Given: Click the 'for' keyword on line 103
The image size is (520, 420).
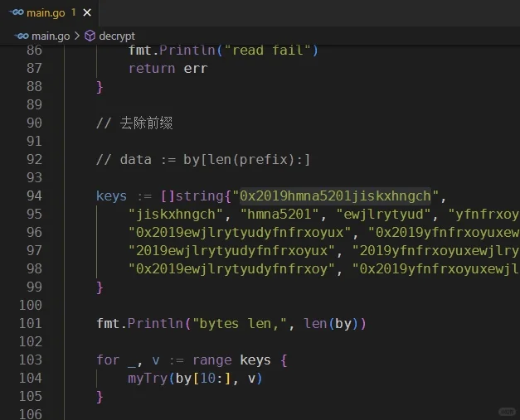Looking at the screenshot, I should pyautogui.click(x=108, y=360).
